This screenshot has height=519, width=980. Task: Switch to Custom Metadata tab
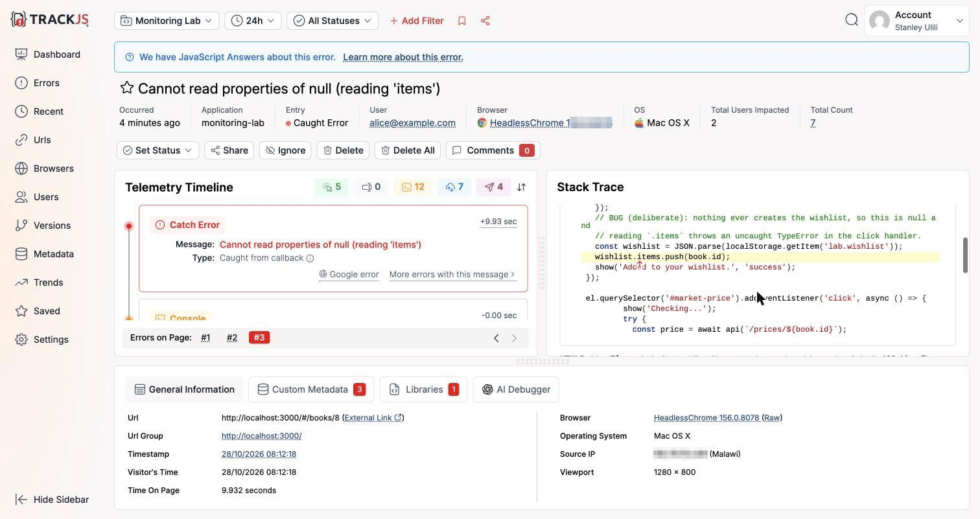(310, 389)
